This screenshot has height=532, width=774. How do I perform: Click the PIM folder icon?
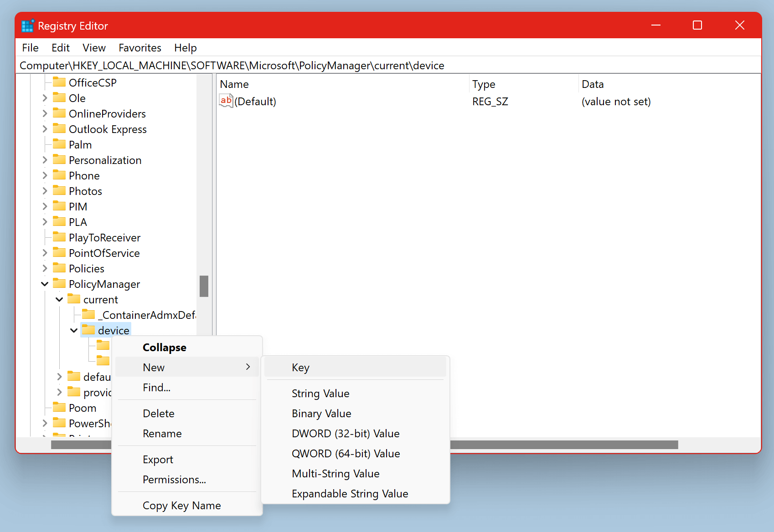click(59, 206)
